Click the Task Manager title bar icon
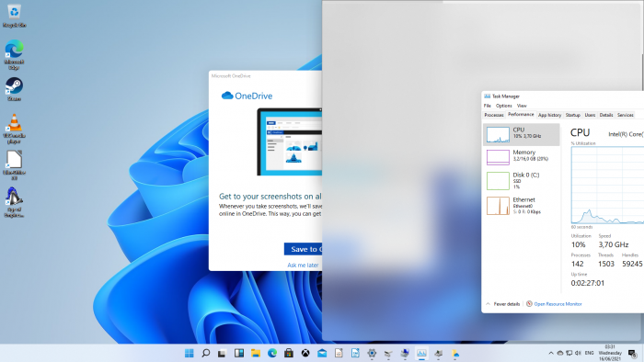This screenshot has height=362, width=644. 487,96
